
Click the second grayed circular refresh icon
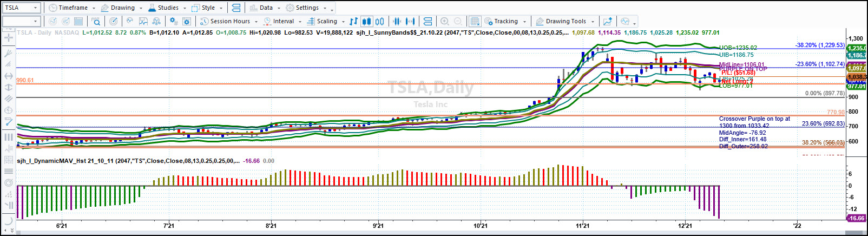coord(65,21)
